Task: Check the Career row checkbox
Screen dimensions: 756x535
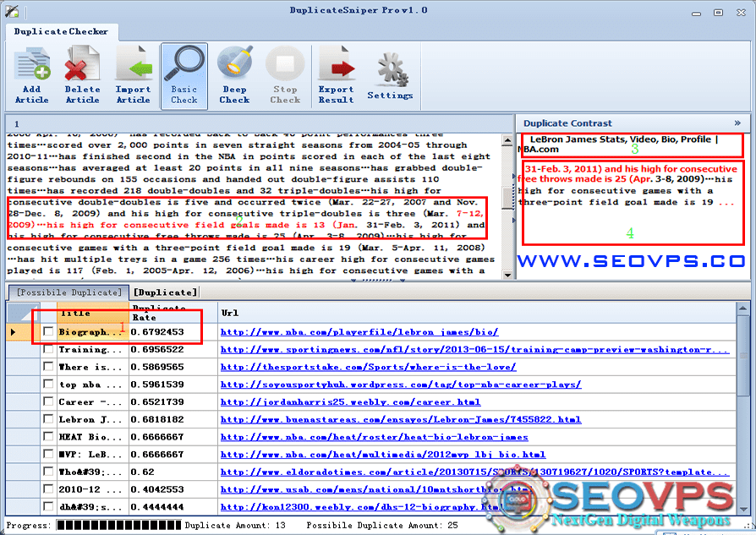Action: [48, 401]
